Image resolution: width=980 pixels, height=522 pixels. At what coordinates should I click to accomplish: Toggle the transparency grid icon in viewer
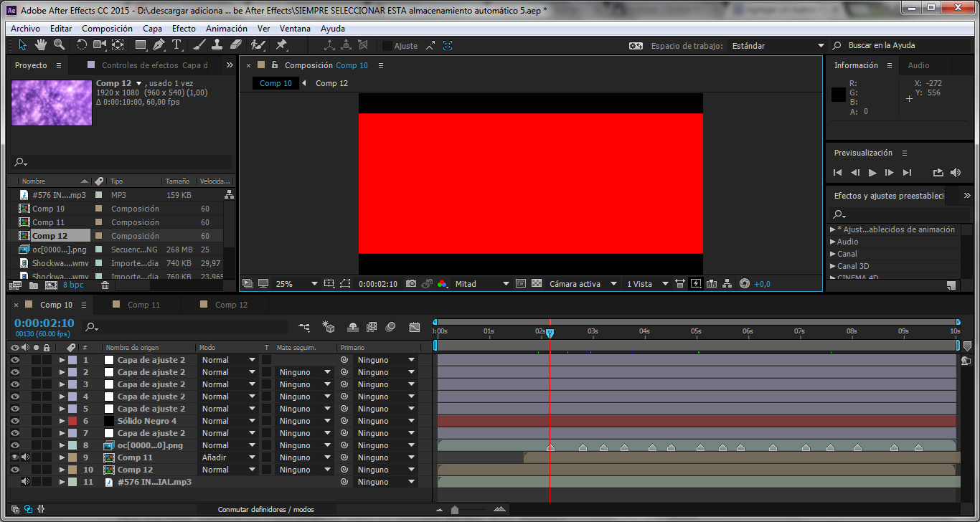536,284
